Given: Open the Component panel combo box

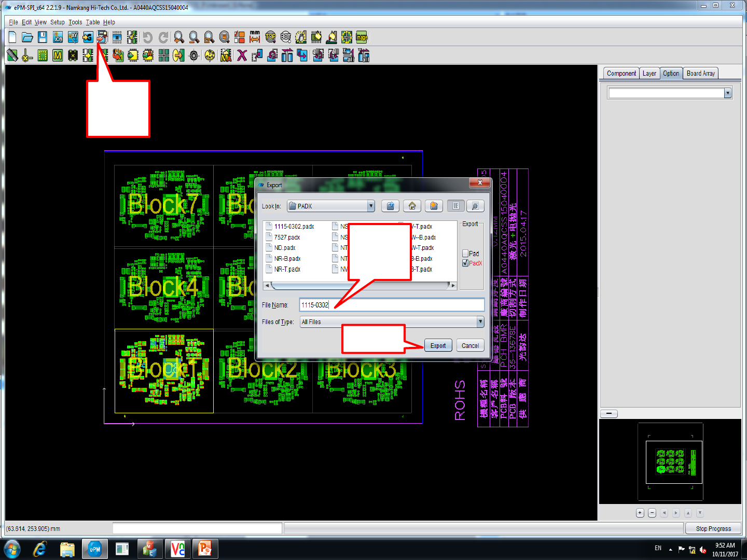Looking at the screenshot, I should pos(727,93).
